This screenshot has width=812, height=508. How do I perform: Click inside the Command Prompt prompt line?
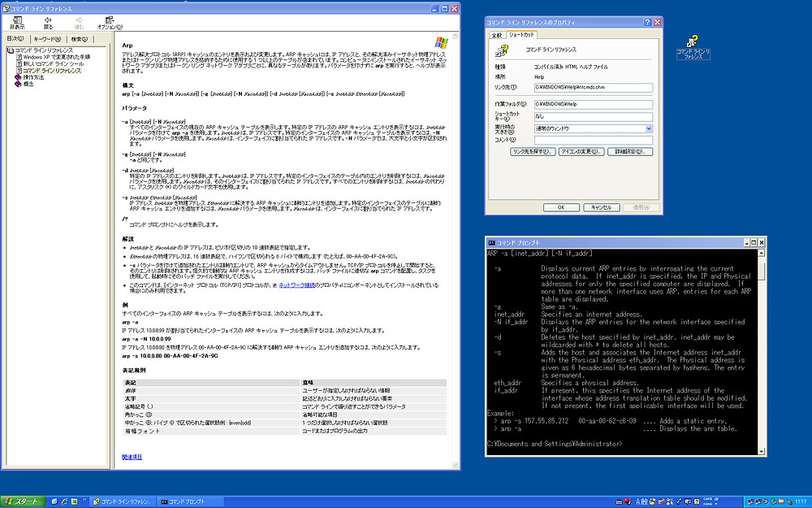pyautogui.click(x=555, y=444)
